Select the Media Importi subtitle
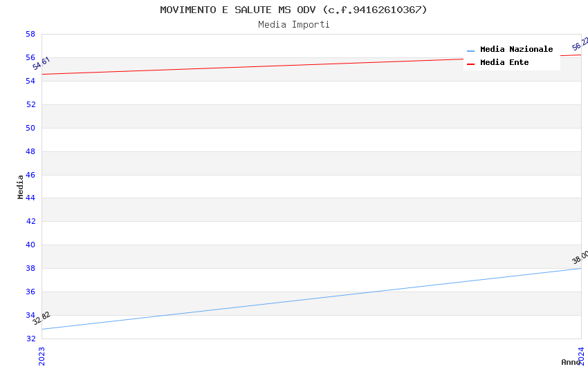This screenshot has width=588, height=380. tap(293, 25)
